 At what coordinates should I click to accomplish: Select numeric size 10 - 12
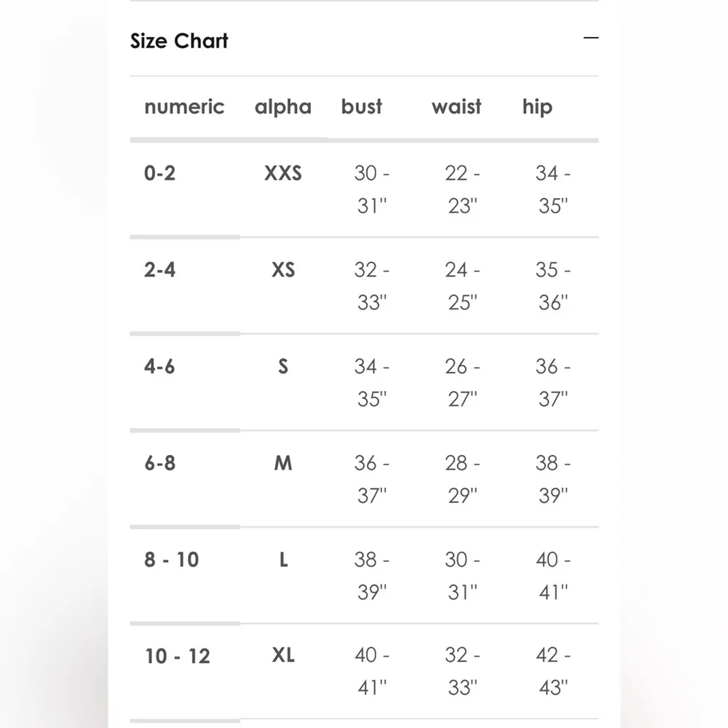pyautogui.click(x=178, y=656)
